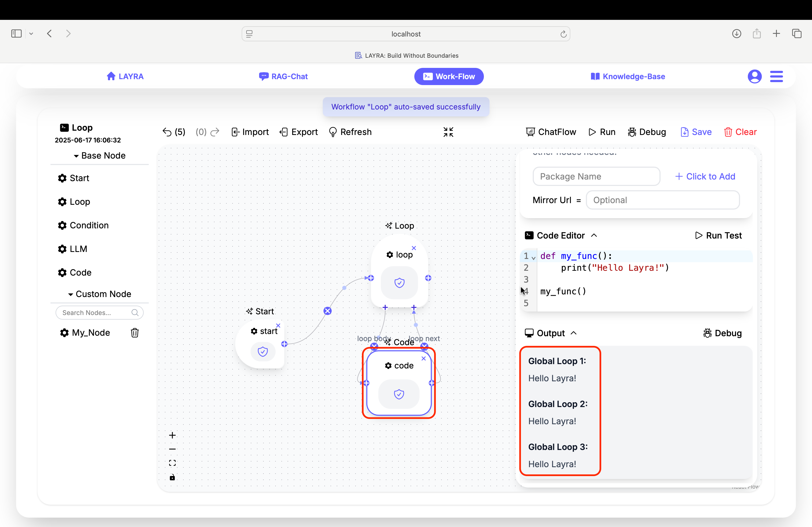Open the user profile avatar
Viewport: 812px width, 527px height.
(755, 76)
